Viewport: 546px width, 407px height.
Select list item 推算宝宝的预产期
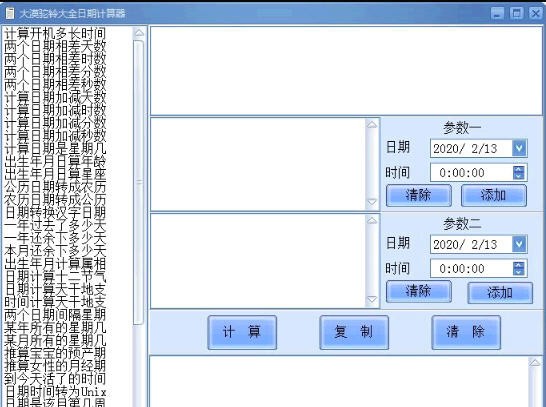pos(55,354)
